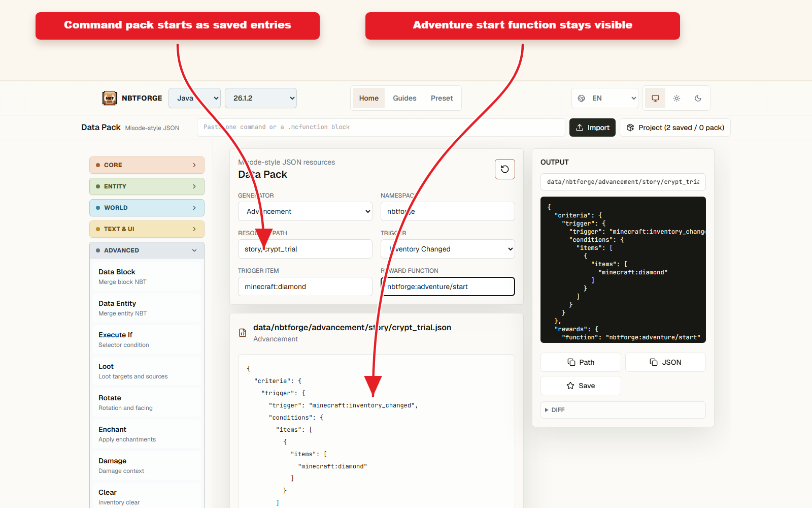Expand the ENTITY category
Screen dimensions: 812x508
[x=147, y=186]
